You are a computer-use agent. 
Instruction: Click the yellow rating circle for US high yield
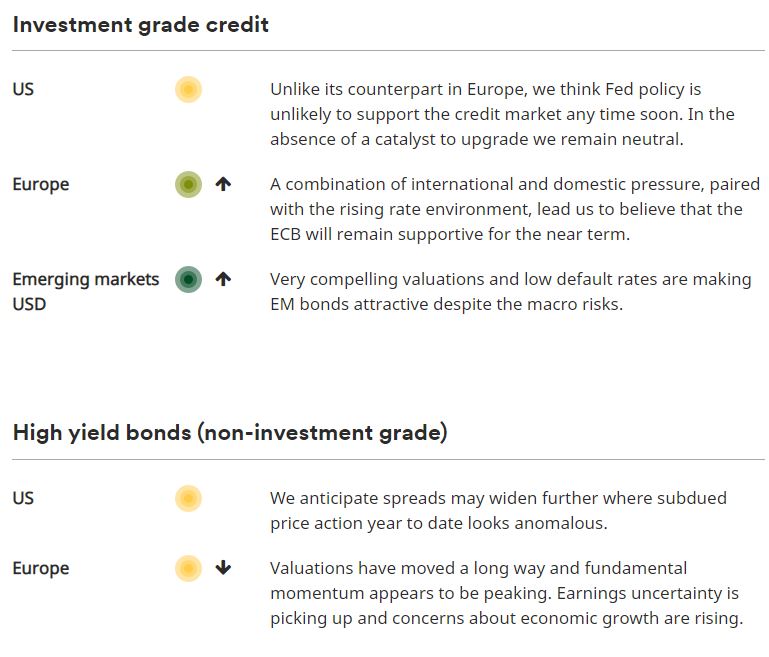(x=188, y=498)
